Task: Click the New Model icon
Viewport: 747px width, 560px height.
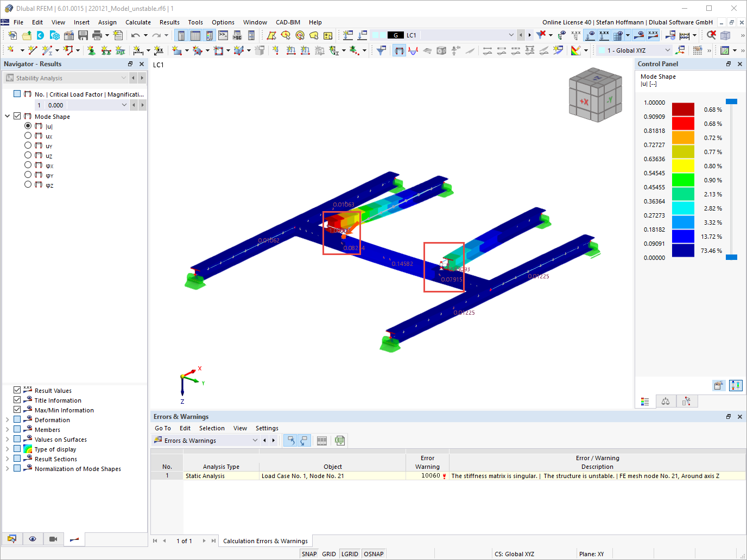Action: pyautogui.click(x=12, y=35)
